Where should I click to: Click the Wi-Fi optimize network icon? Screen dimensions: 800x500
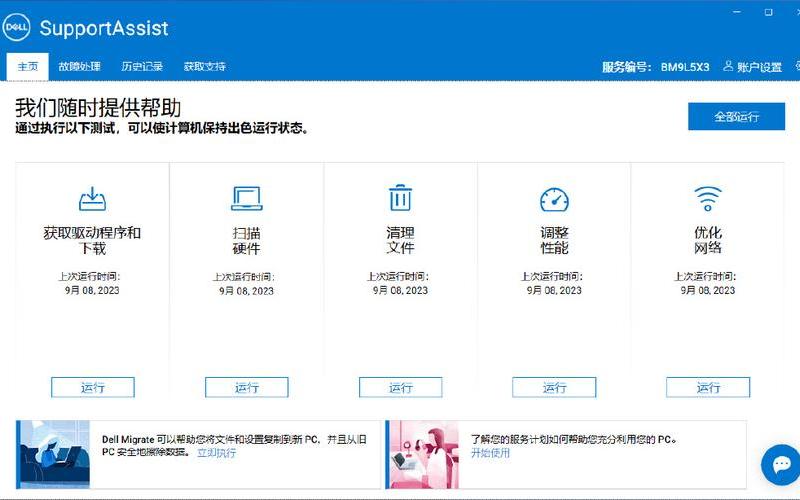pos(708,198)
